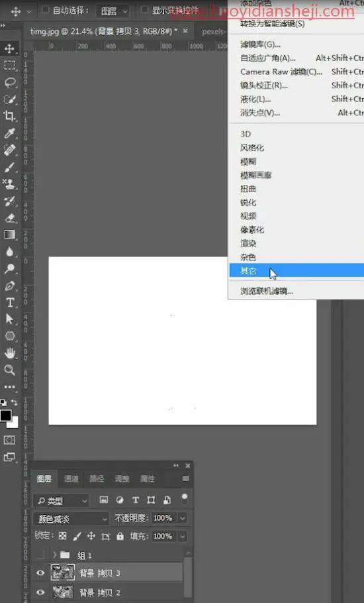Reset default foreground and background colors
Screen dimensions: 364x603
point(3,403)
